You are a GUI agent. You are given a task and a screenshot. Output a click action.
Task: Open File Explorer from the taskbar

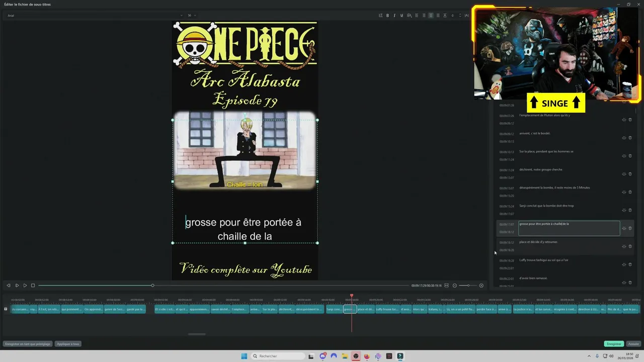[x=345, y=356]
